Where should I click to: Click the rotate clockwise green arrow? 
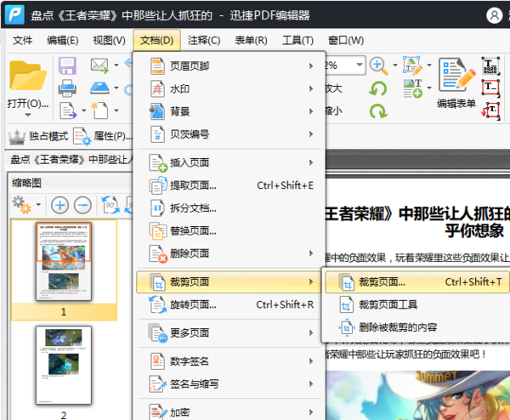pos(378,111)
